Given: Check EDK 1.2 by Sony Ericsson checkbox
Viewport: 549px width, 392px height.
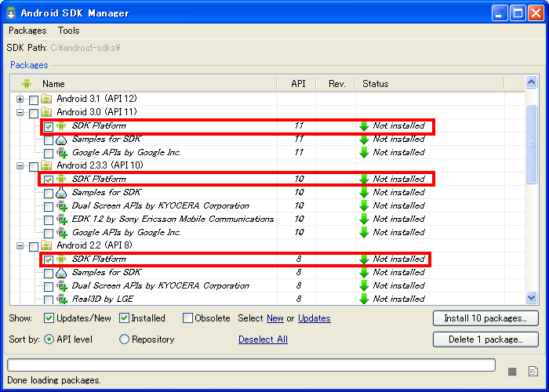Looking at the screenshot, I should [49, 220].
